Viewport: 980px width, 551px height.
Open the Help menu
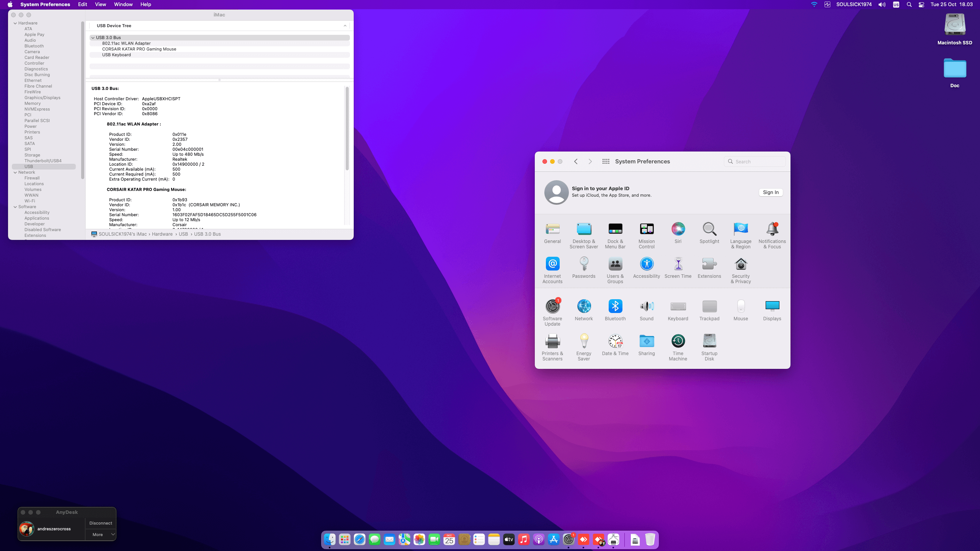[145, 5]
